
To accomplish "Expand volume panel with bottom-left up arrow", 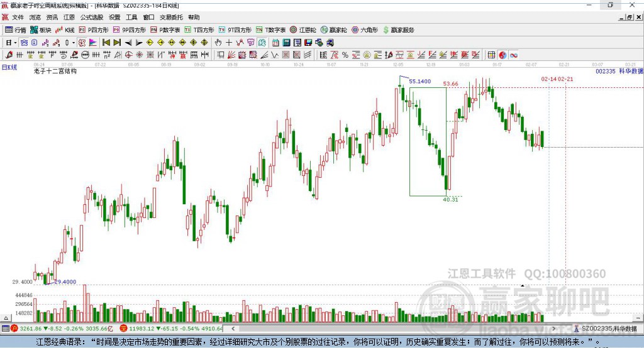I will pos(6,318).
